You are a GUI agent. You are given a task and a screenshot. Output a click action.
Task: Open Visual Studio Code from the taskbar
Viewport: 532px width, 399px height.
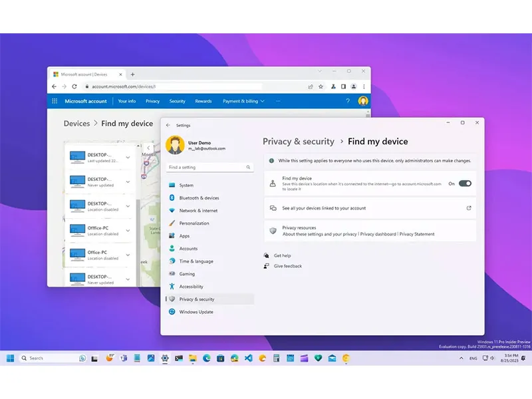248,358
